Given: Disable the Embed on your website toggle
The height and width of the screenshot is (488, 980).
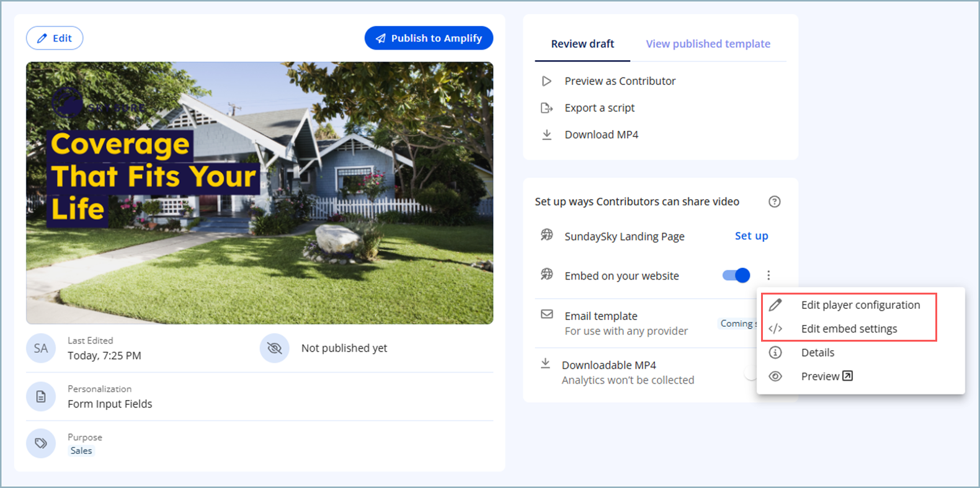Looking at the screenshot, I should pos(736,275).
